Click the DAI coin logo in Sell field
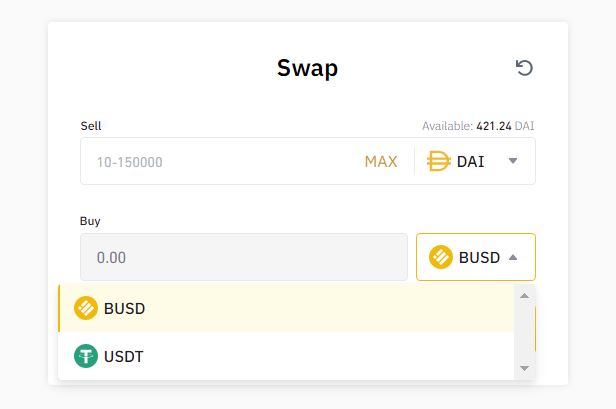This screenshot has height=409, width=616. 439,161
